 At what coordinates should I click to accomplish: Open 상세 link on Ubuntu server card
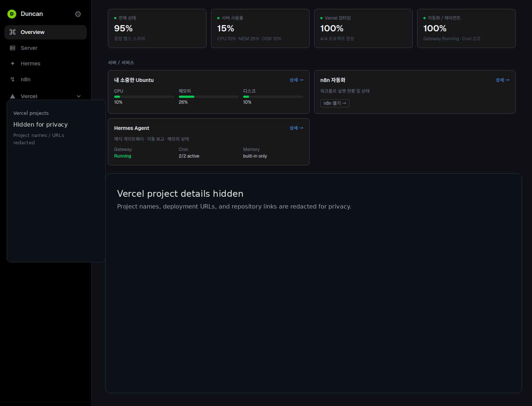click(x=296, y=80)
